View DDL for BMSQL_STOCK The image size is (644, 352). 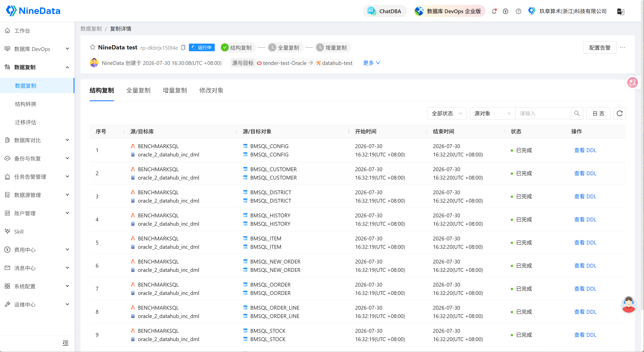pyautogui.click(x=585, y=335)
